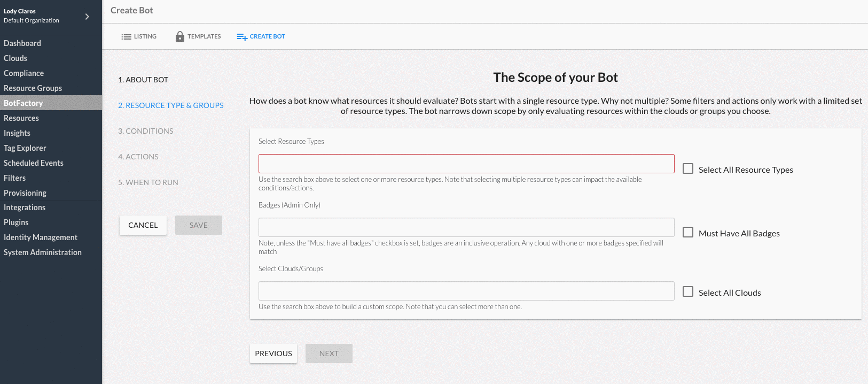The width and height of the screenshot is (868, 384).
Task: Switch to the CREATE BOT tab
Action: click(261, 36)
